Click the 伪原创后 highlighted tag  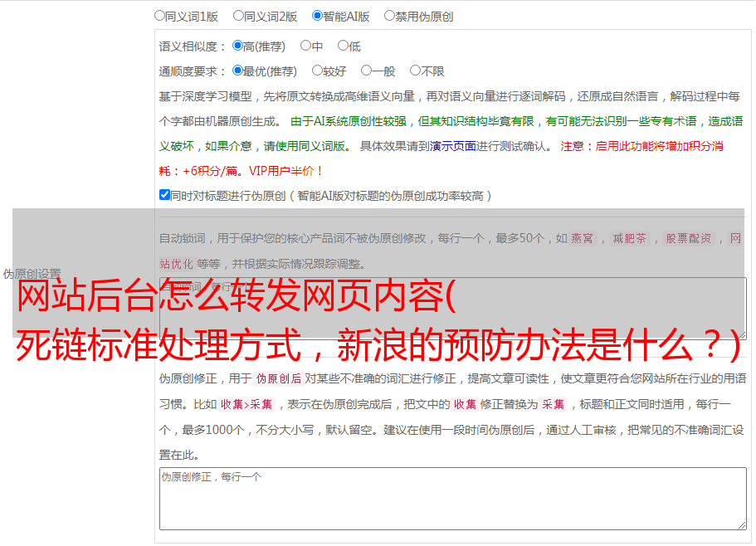click(279, 378)
